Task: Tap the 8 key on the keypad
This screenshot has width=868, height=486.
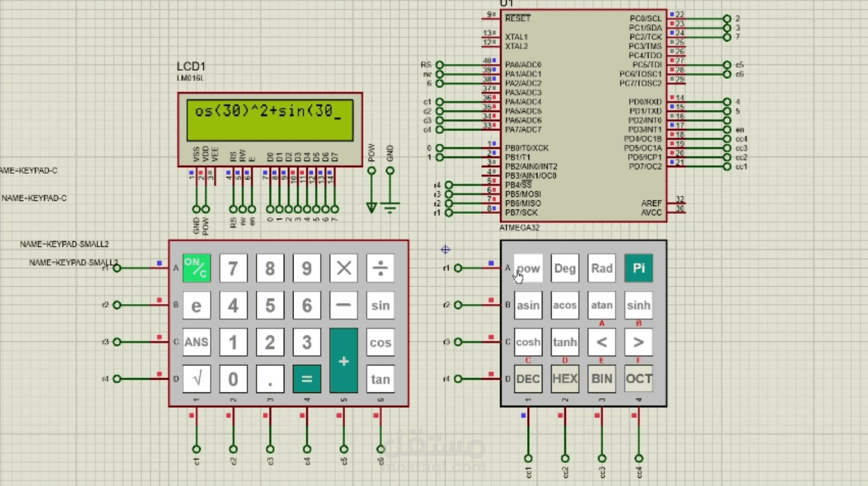Action: point(270,268)
